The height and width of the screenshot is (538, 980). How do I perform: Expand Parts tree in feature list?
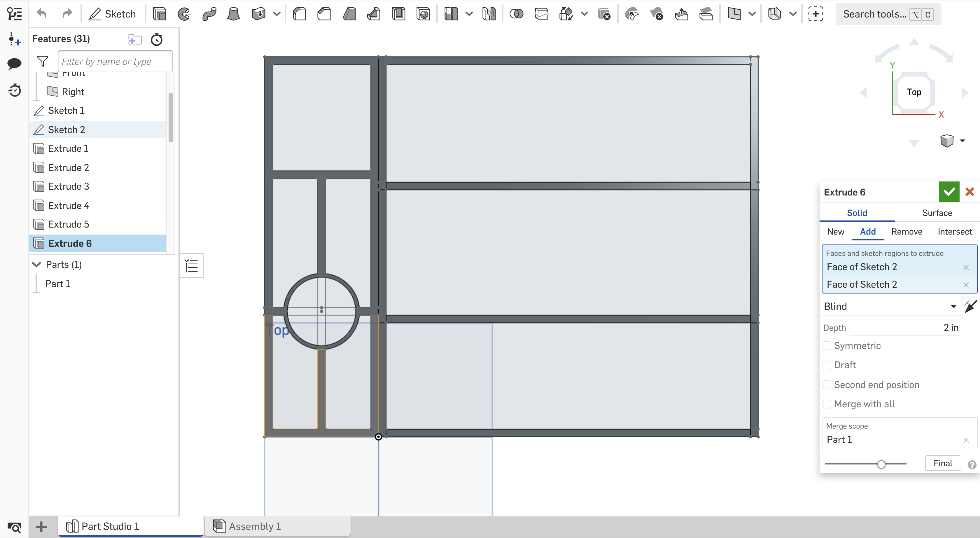point(34,264)
